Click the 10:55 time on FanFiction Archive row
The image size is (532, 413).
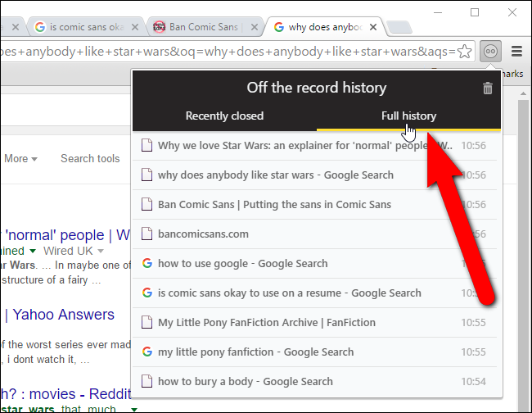(473, 323)
